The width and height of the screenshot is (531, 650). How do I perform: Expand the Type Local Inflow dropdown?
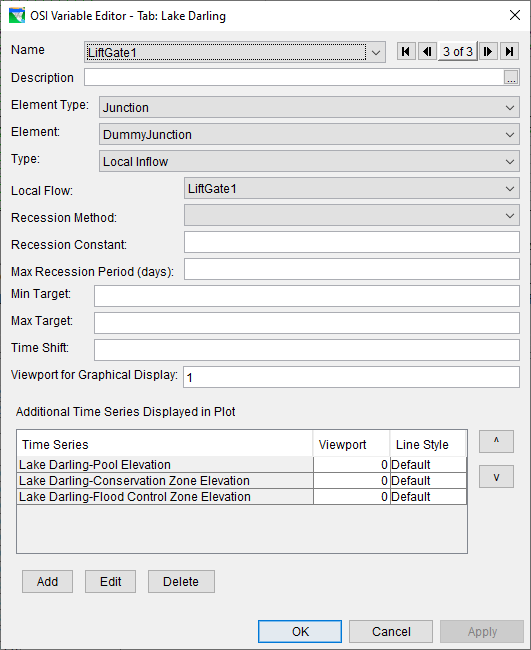coord(309,162)
